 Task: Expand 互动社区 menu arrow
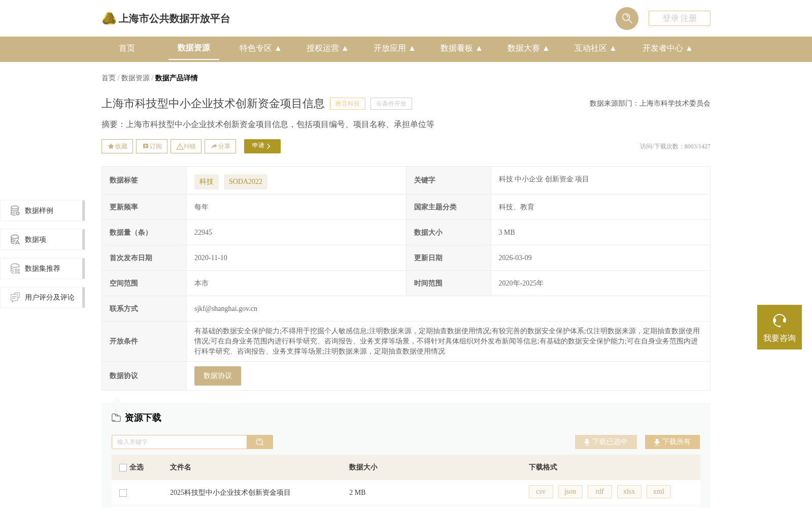(613, 48)
